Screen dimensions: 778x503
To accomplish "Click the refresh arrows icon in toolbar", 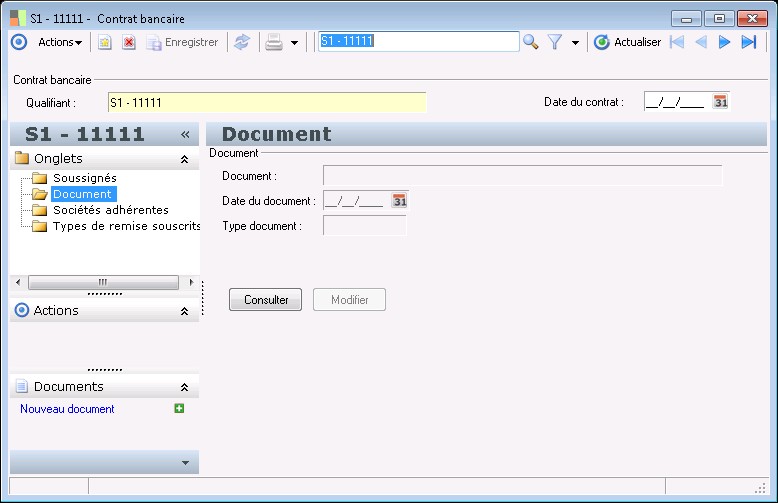I will 242,42.
